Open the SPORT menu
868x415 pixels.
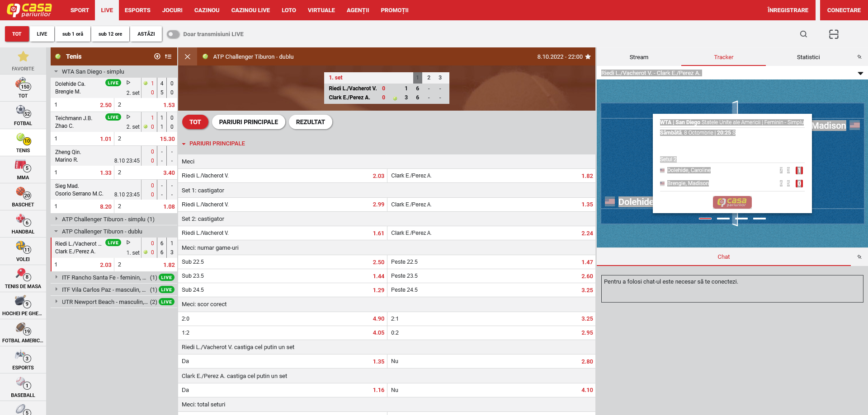click(80, 10)
